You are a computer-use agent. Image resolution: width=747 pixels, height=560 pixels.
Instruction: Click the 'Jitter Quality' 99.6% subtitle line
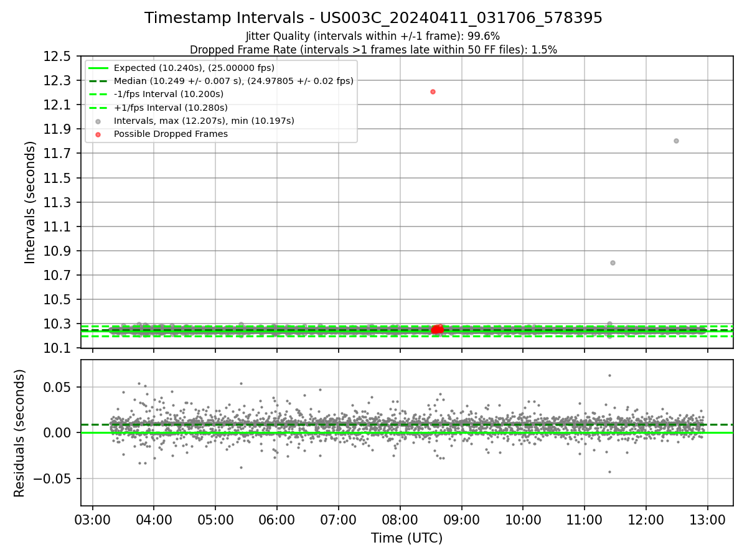[373, 36]
